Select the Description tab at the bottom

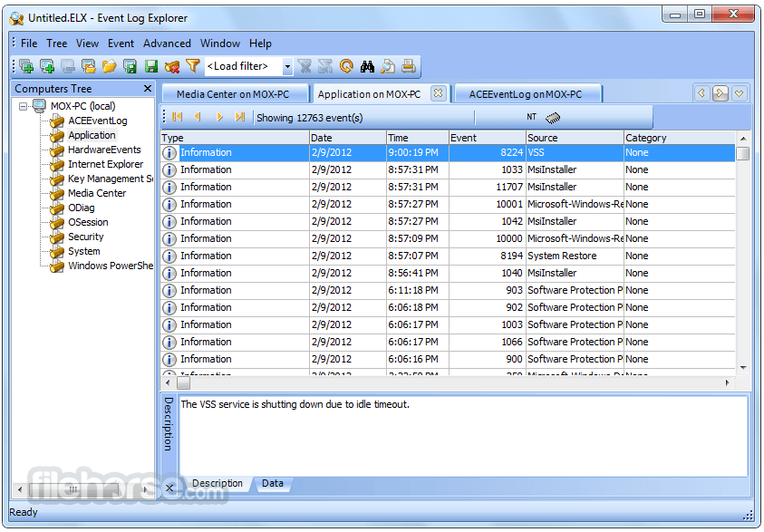pyautogui.click(x=218, y=483)
